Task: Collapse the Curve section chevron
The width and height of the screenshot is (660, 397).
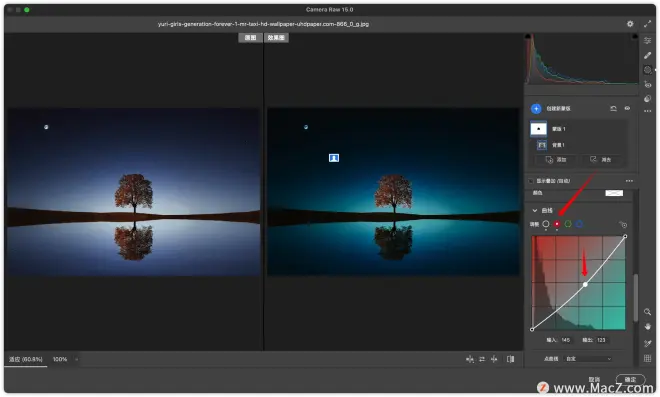Action: [535, 210]
